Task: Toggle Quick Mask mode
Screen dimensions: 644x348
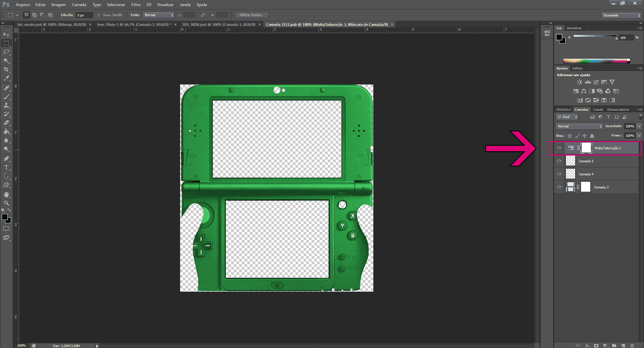Action: coord(6,229)
